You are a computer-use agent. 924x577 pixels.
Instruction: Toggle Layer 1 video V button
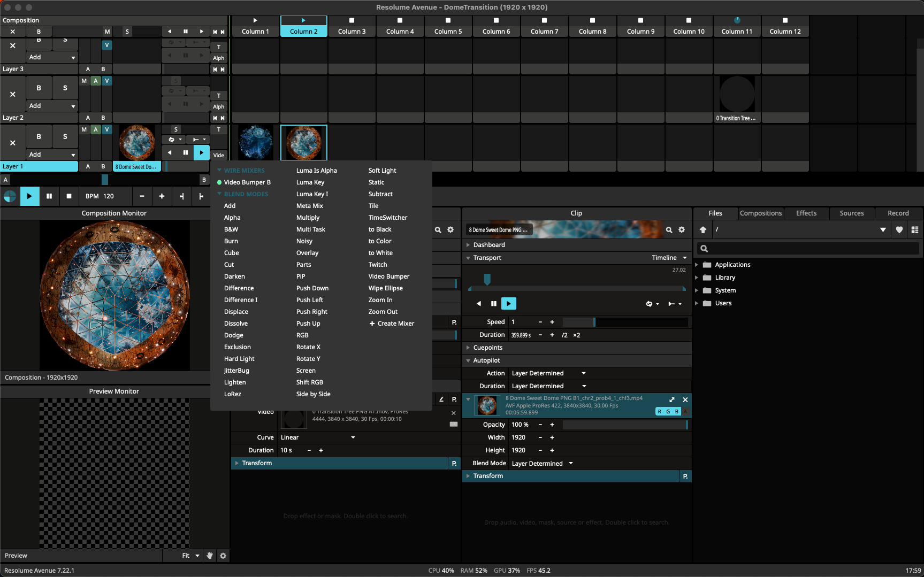pyautogui.click(x=107, y=129)
